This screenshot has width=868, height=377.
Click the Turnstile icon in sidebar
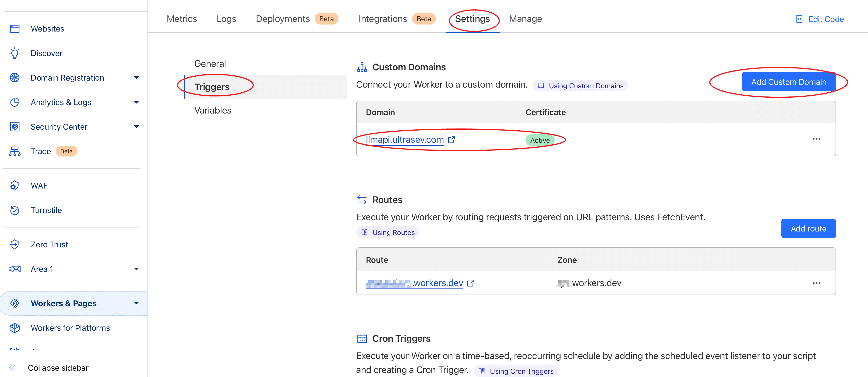pos(15,210)
